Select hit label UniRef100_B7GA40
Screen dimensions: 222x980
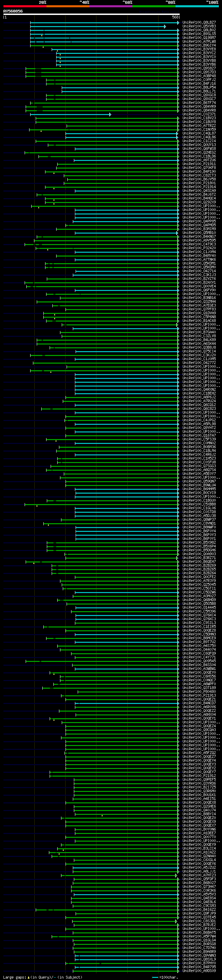199,332
